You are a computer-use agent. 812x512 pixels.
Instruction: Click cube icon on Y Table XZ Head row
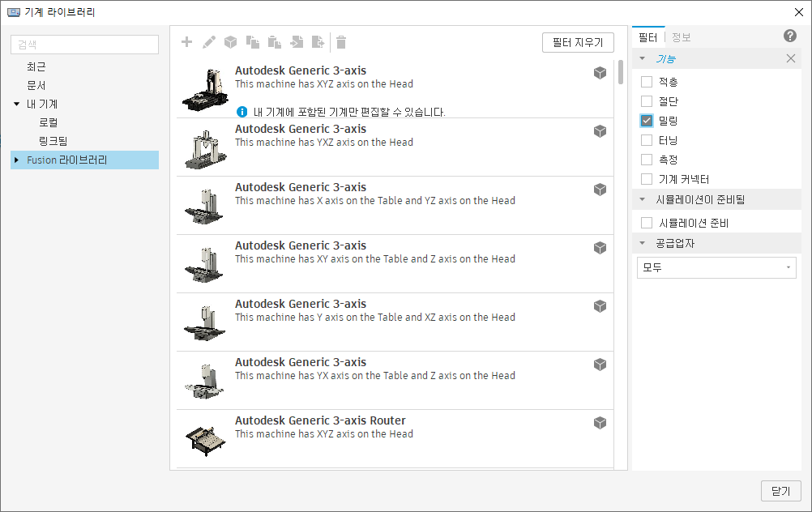coord(600,306)
